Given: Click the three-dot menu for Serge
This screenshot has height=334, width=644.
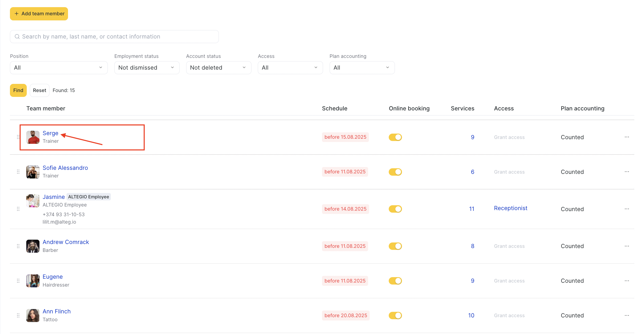Looking at the screenshot, I should coord(627,137).
